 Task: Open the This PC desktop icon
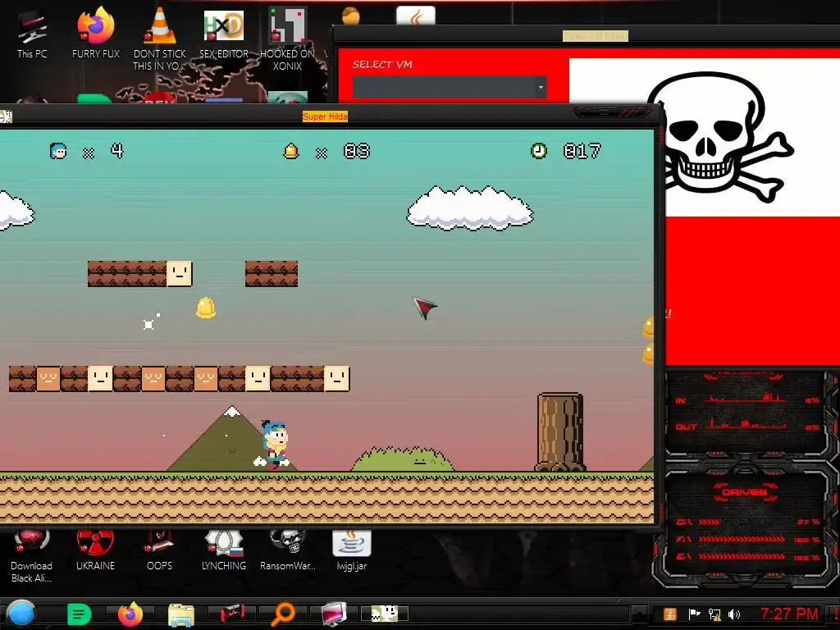click(32, 34)
